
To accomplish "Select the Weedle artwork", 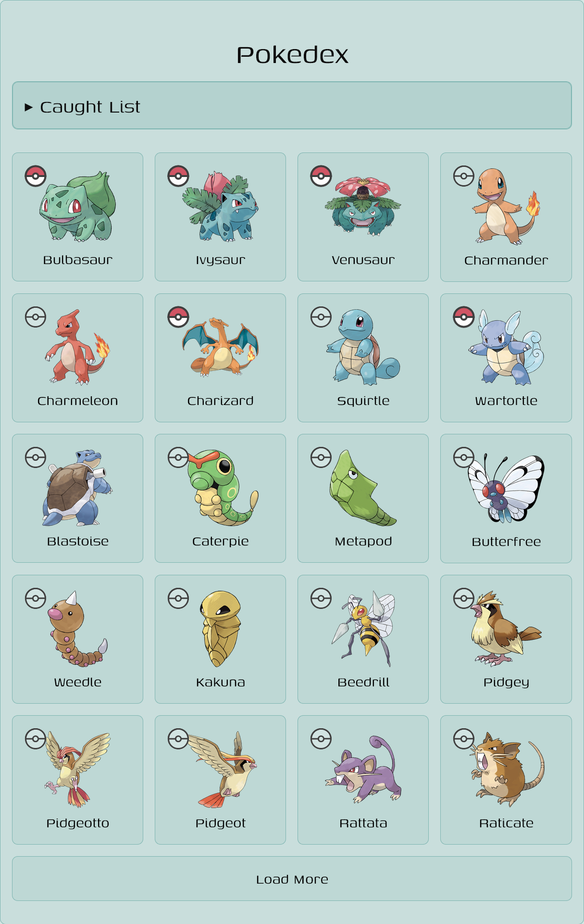I will pos(77,629).
